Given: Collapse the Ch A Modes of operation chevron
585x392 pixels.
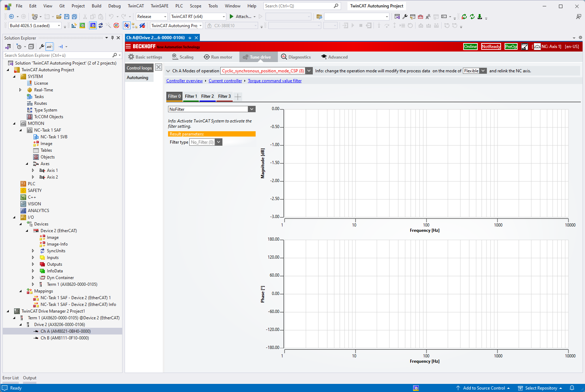Looking at the screenshot, I should click(168, 71).
